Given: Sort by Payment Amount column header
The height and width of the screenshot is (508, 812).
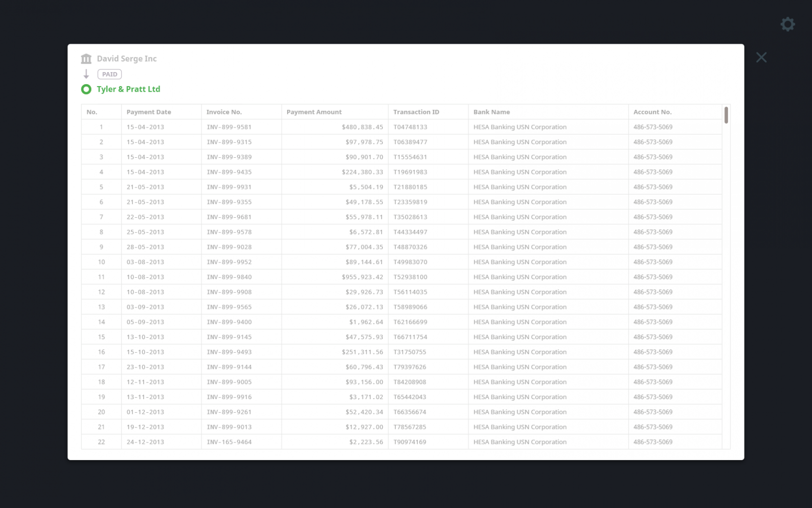Looking at the screenshot, I should (314, 112).
